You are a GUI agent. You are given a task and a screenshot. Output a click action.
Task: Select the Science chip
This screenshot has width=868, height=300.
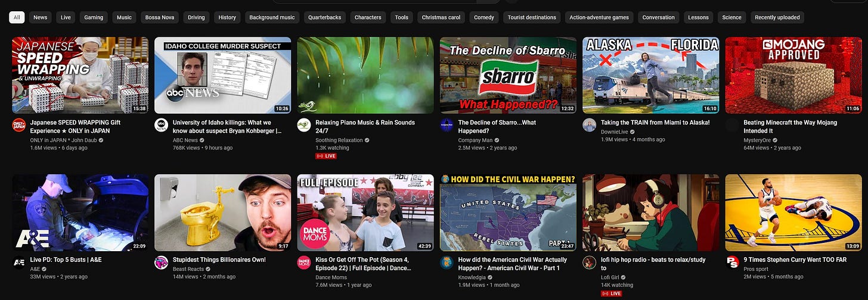point(732,17)
